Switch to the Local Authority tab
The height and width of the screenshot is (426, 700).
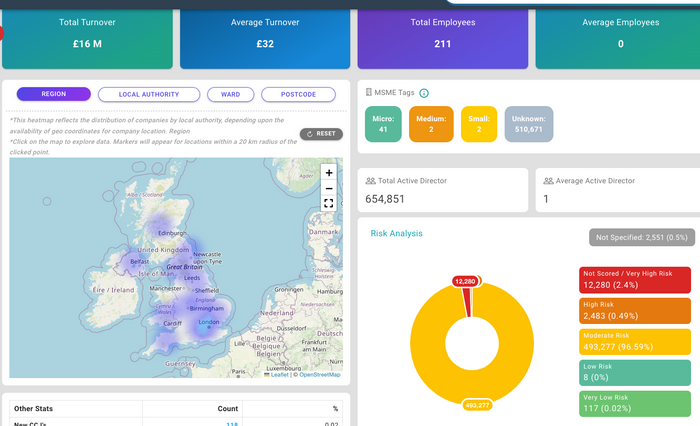148,94
